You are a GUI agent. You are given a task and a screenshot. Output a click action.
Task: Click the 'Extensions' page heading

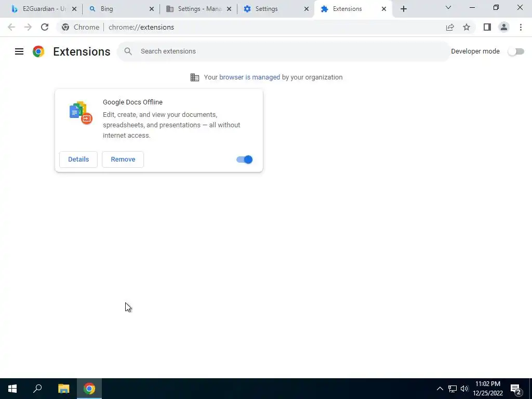coord(82,51)
